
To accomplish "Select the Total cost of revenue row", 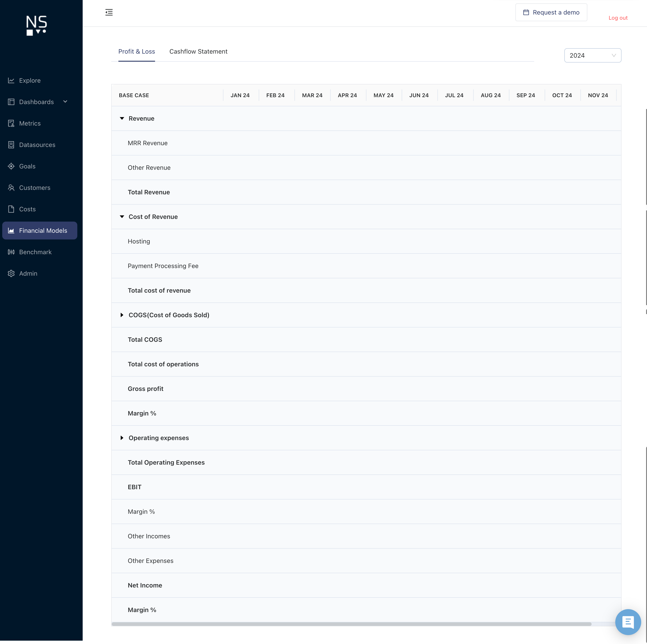I will (366, 290).
